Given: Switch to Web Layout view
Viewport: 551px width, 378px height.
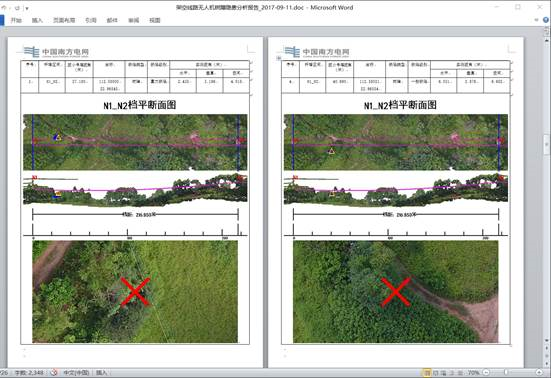Looking at the screenshot, I should pyautogui.click(x=444, y=372).
